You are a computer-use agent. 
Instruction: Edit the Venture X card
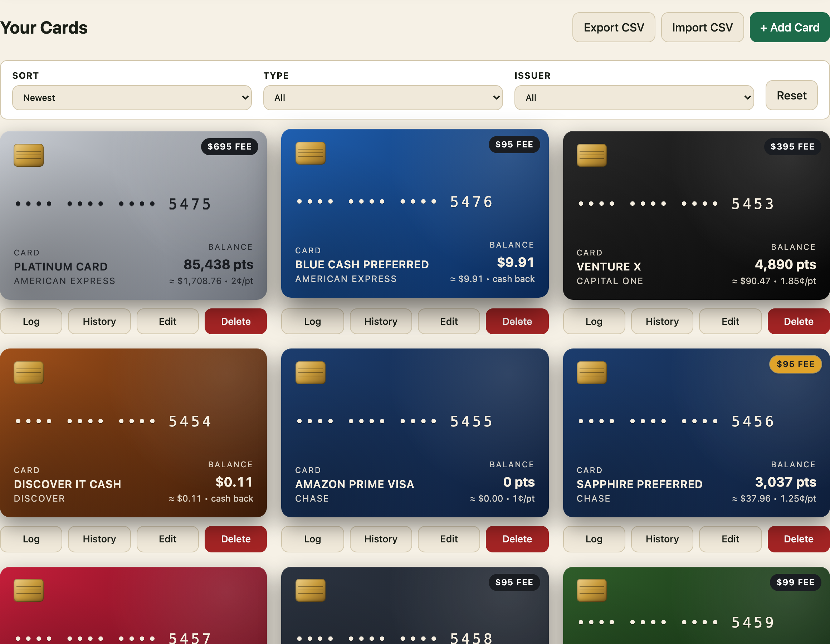click(x=731, y=321)
